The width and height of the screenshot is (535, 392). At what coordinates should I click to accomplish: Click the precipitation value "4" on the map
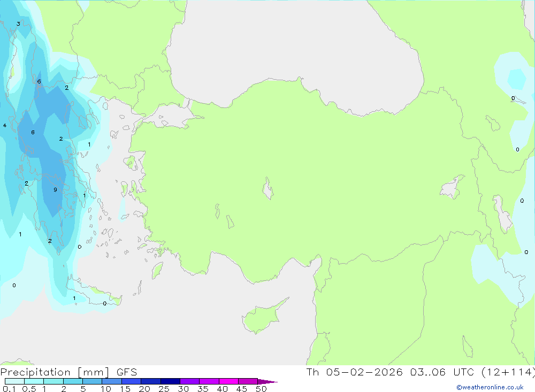coord(5,126)
